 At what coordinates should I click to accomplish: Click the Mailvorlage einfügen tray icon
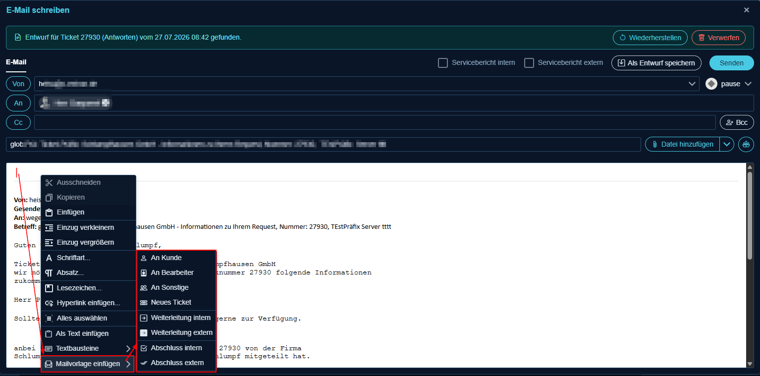coord(48,364)
